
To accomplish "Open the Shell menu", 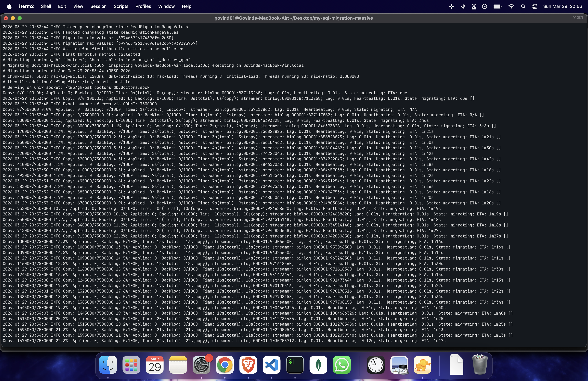I will point(46,6).
